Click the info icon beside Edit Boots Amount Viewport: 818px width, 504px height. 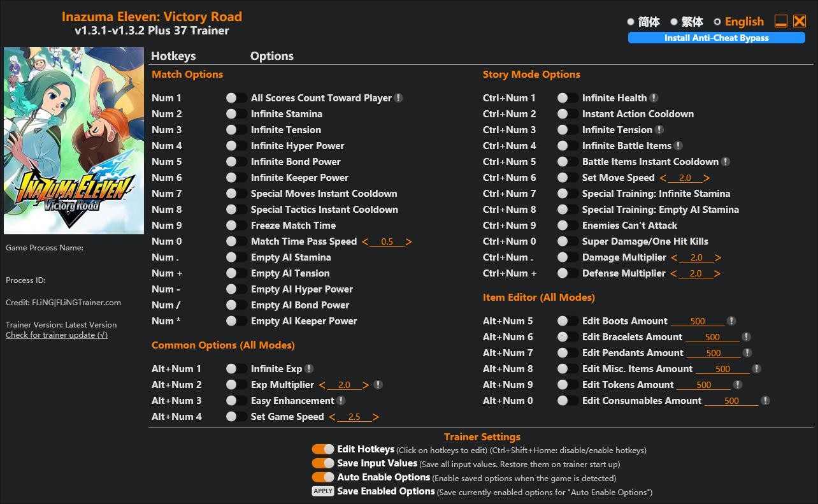coord(731,321)
